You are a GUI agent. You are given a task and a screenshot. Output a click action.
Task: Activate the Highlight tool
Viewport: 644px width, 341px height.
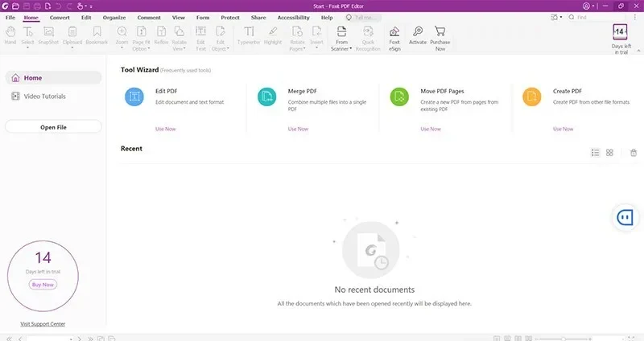(273, 35)
